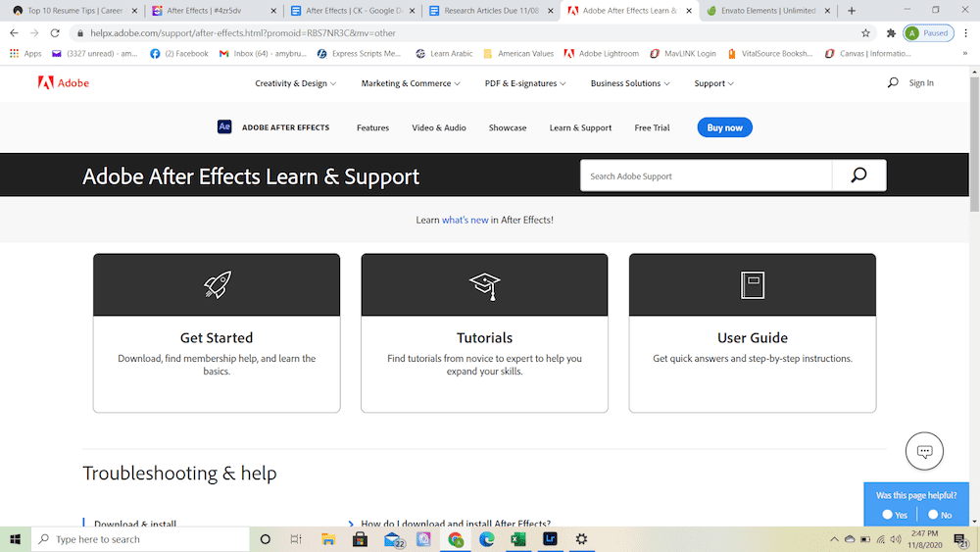
Task: Open a new browser tab
Action: tap(852, 11)
